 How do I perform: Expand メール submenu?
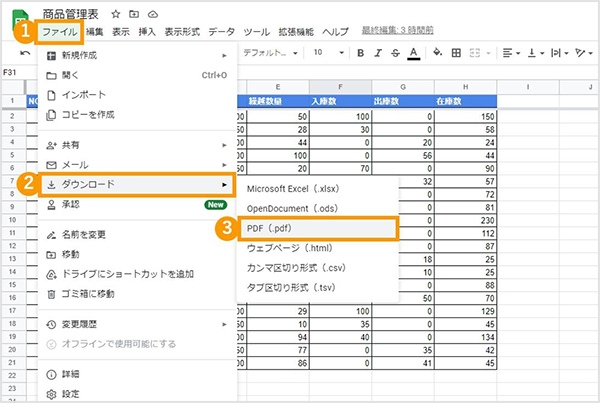(137, 165)
